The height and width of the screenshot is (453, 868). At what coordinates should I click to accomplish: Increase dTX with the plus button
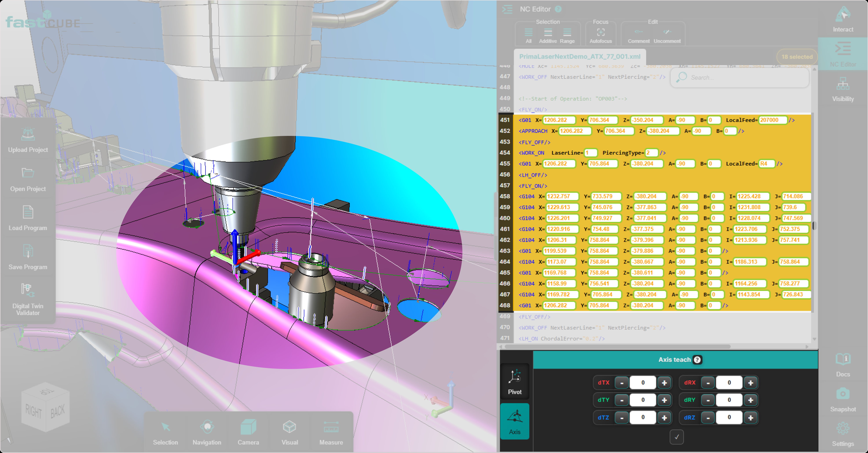tap(664, 383)
